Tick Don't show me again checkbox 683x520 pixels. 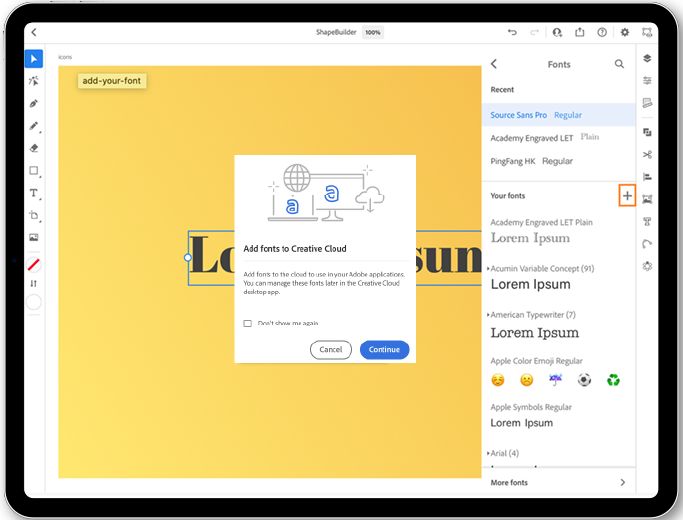(x=247, y=323)
